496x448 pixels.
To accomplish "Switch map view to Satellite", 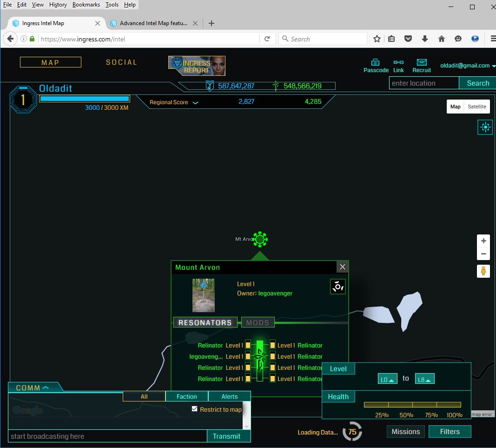I will click(x=477, y=107).
